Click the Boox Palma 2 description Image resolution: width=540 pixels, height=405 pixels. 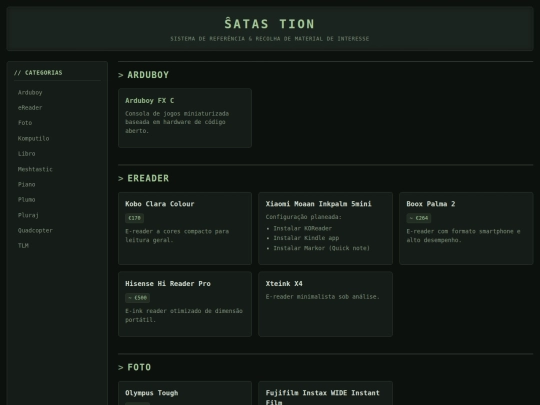tap(463, 236)
